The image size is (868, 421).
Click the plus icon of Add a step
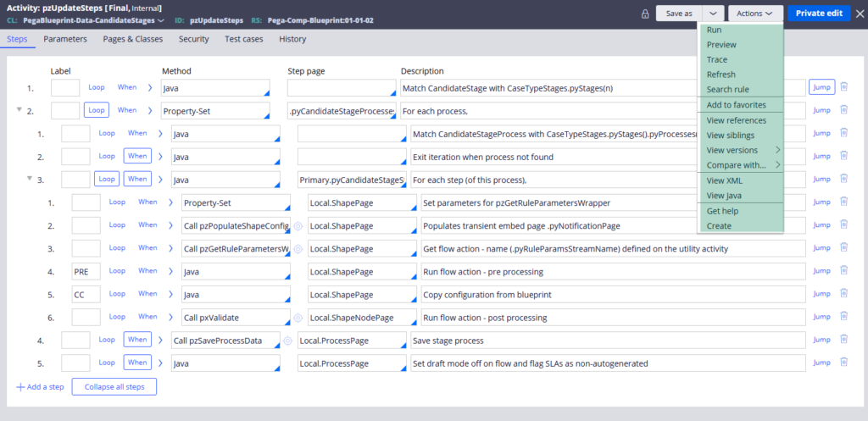(20, 387)
